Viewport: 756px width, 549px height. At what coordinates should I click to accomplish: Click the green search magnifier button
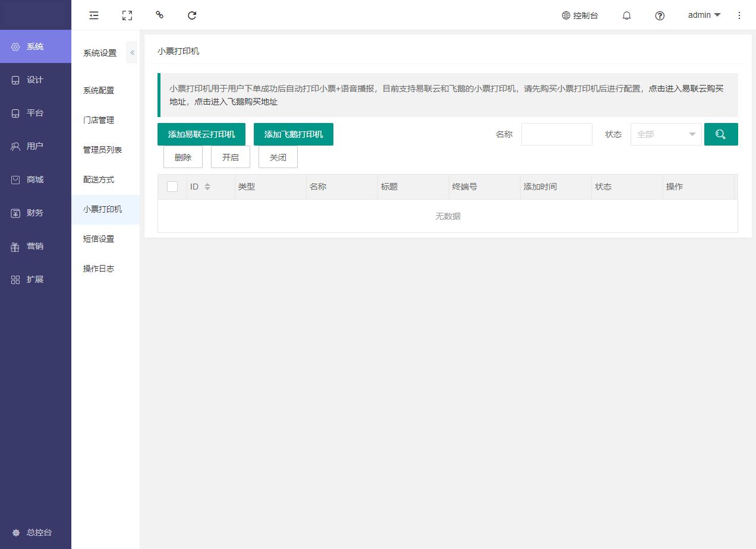click(x=720, y=134)
